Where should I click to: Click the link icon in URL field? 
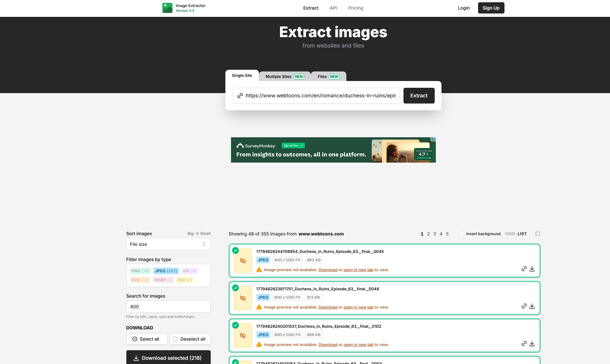point(240,96)
